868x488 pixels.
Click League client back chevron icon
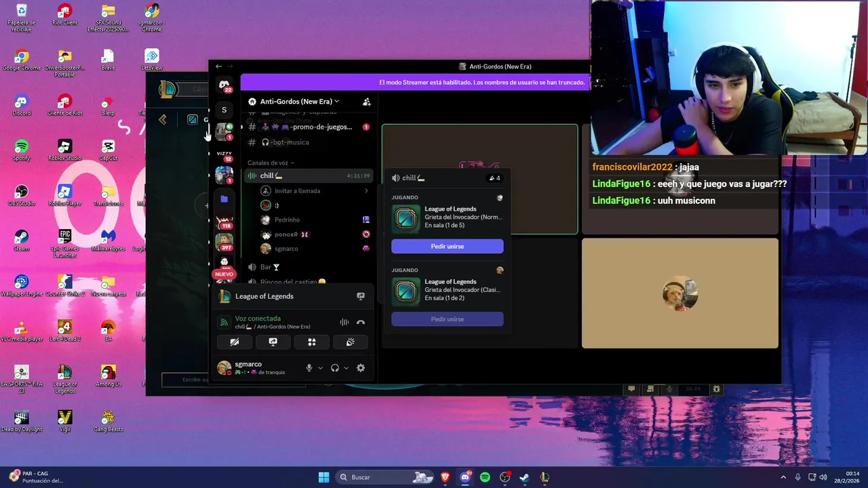coord(163,120)
